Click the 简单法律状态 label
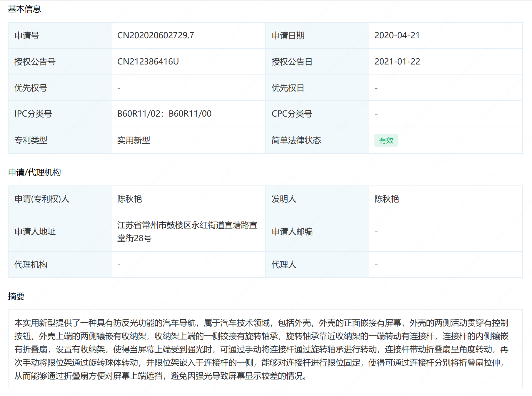The height and width of the screenshot is (396, 532). pos(296,140)
